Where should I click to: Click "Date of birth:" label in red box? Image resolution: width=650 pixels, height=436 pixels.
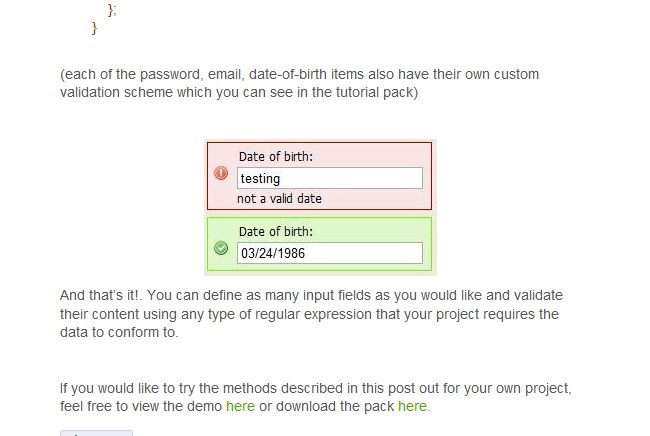[x=276, y=156]
